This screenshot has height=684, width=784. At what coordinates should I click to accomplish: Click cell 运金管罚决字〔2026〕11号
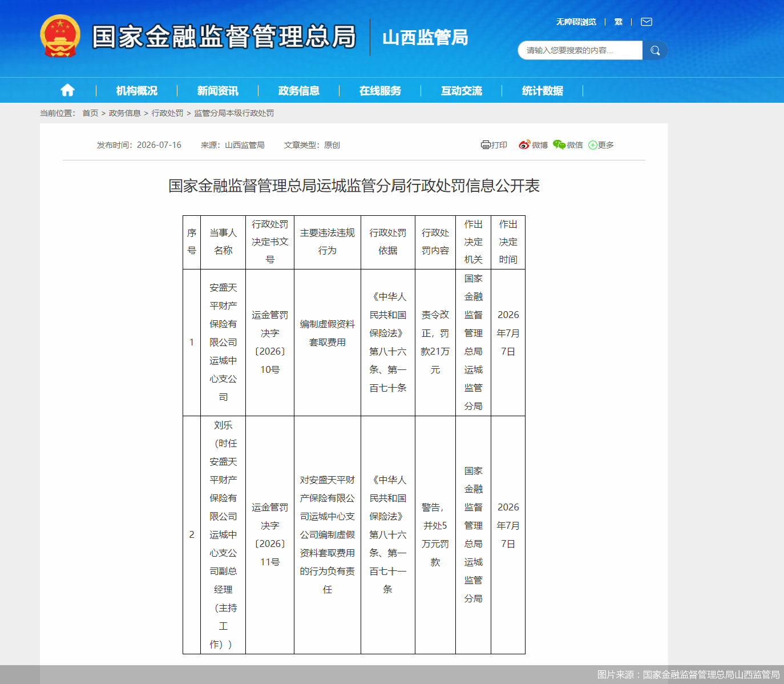coord(270,535)
